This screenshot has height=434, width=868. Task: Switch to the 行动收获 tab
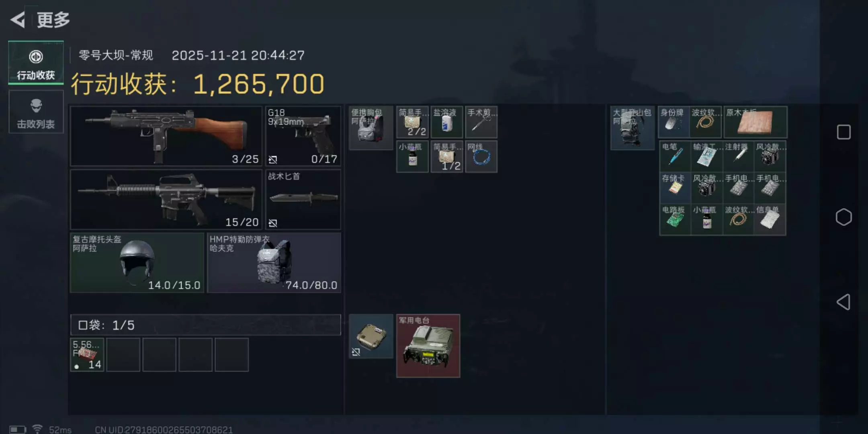pyautogui.click(x=36, y=63)
